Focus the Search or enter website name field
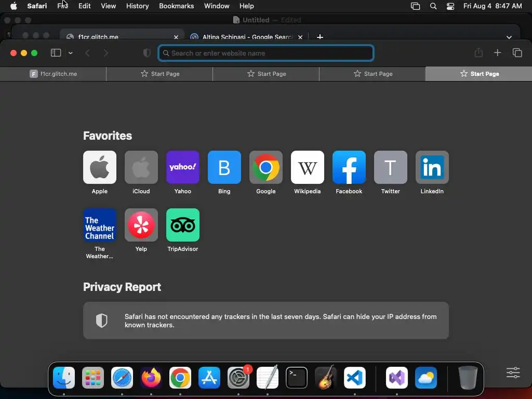The image size is (532, 399). [266, 54]
